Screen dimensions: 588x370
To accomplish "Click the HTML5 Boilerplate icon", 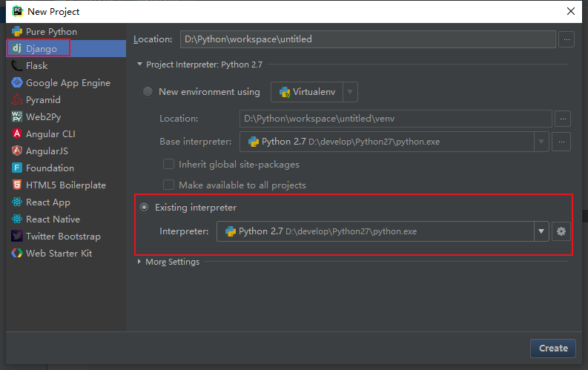I will point(17,185).
